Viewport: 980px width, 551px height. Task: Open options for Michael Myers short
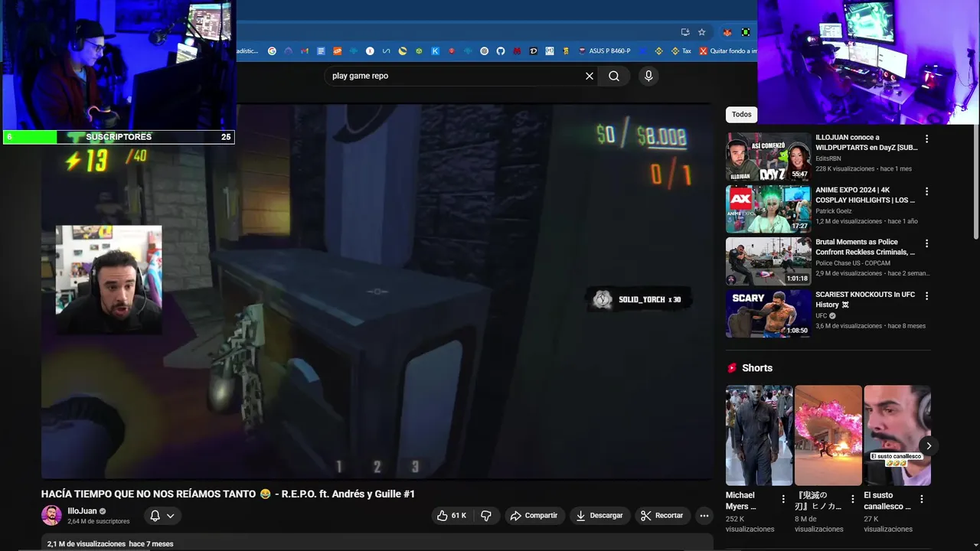point(783,499)
